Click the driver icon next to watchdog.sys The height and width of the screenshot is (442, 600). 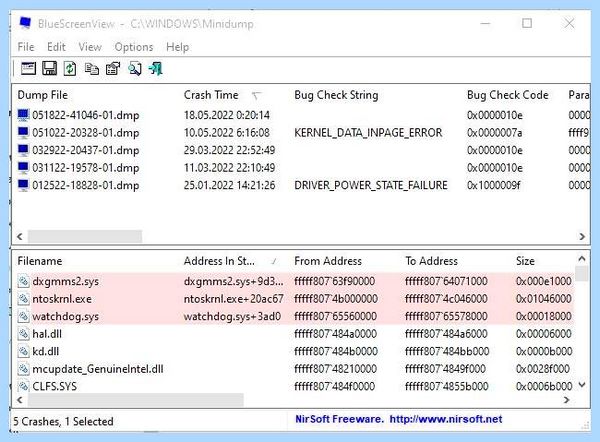[23, 316]
